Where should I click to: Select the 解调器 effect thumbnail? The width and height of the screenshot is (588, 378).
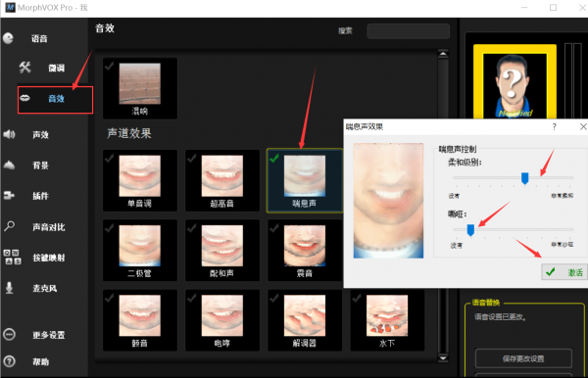[305, 315]
